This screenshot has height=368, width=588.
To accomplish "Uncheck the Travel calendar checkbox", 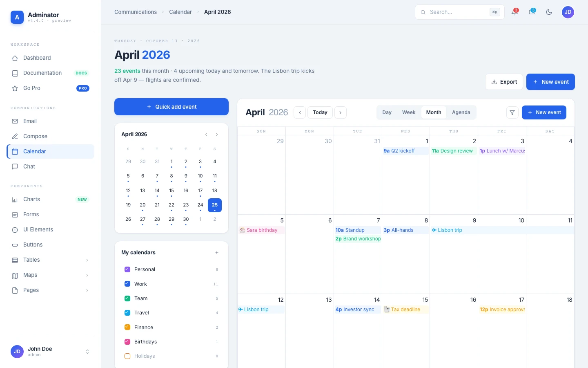I will pyautogui.click(x=127, y=313).
